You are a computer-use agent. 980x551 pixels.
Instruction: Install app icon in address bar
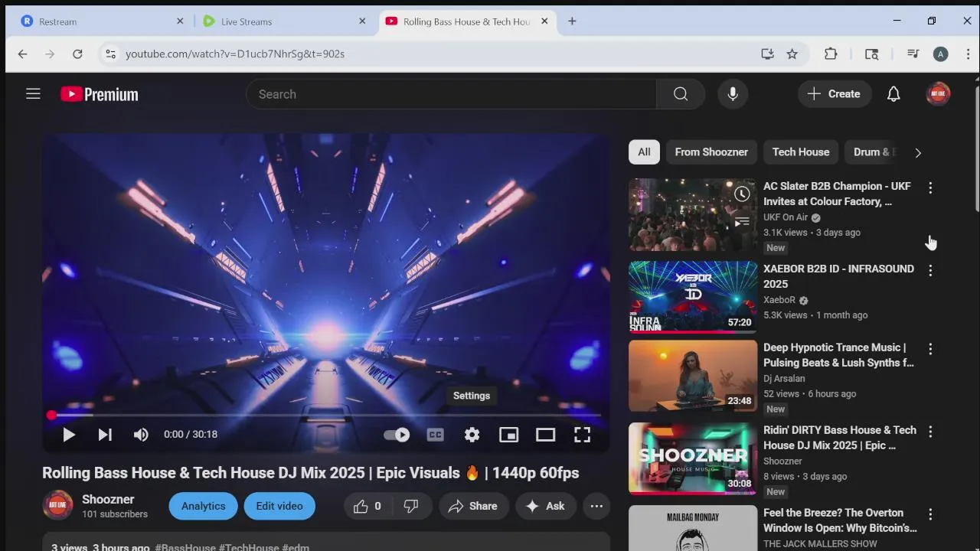(x=767, y=54)
